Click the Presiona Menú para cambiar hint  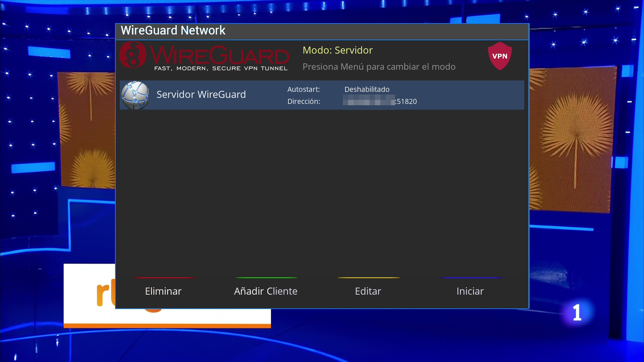coord(379,67)
